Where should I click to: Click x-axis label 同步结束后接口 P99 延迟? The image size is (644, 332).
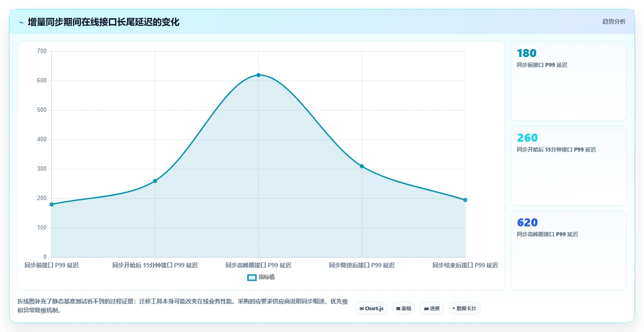click(465, 265)
